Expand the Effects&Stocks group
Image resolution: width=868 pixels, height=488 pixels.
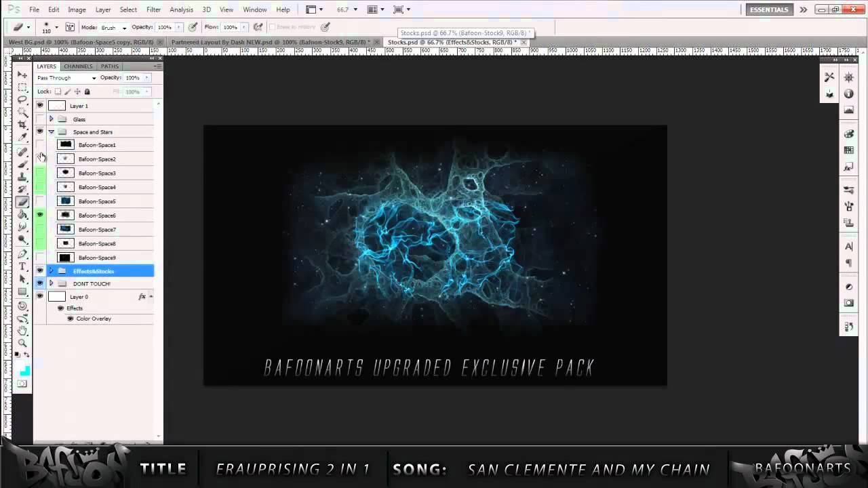pyautogui.click(x=52, y=271)
